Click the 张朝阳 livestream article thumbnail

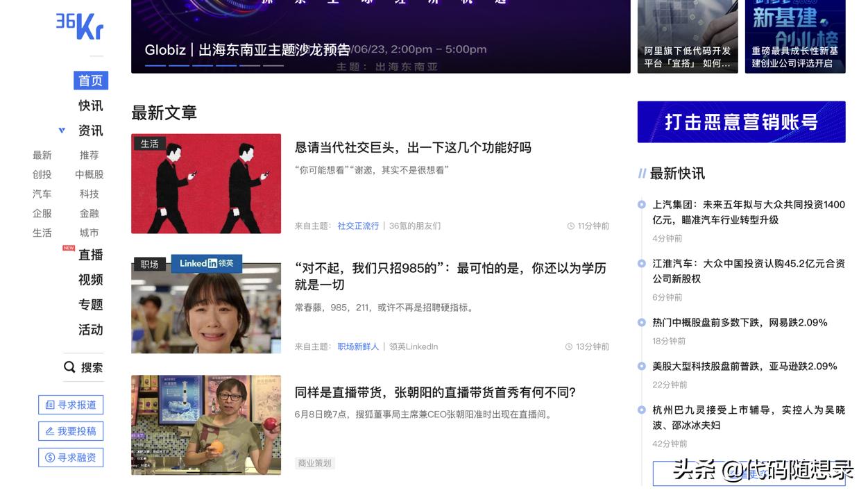click(x=206, y=424)
